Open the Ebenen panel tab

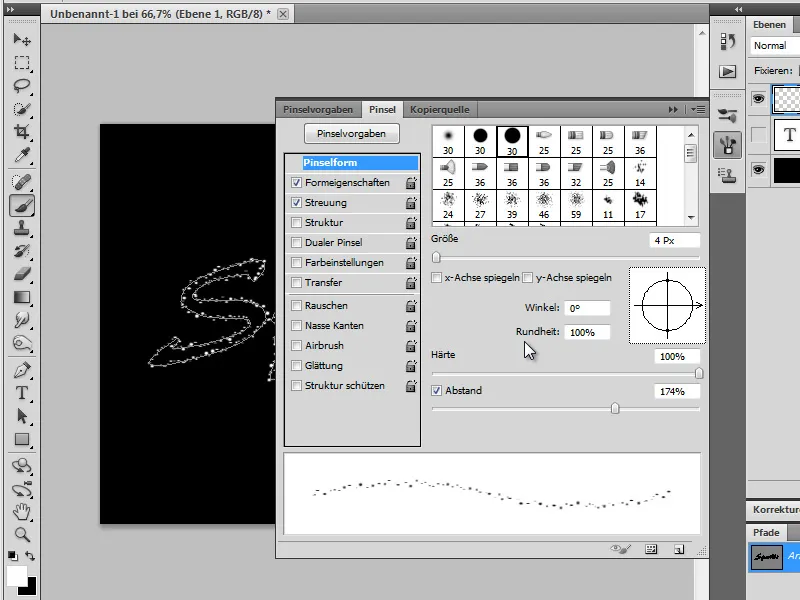tap(769, 24)
